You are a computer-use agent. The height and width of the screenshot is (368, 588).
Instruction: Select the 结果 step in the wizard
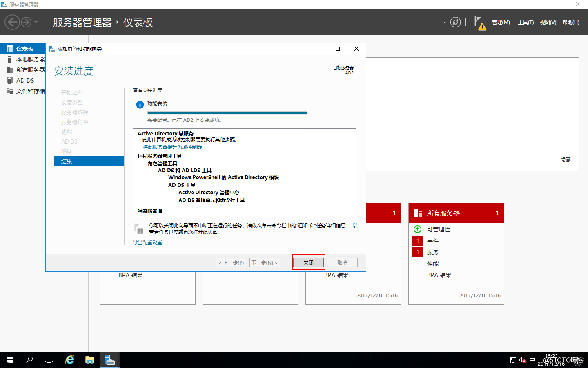pyautogui.click(x=89, y=161)
